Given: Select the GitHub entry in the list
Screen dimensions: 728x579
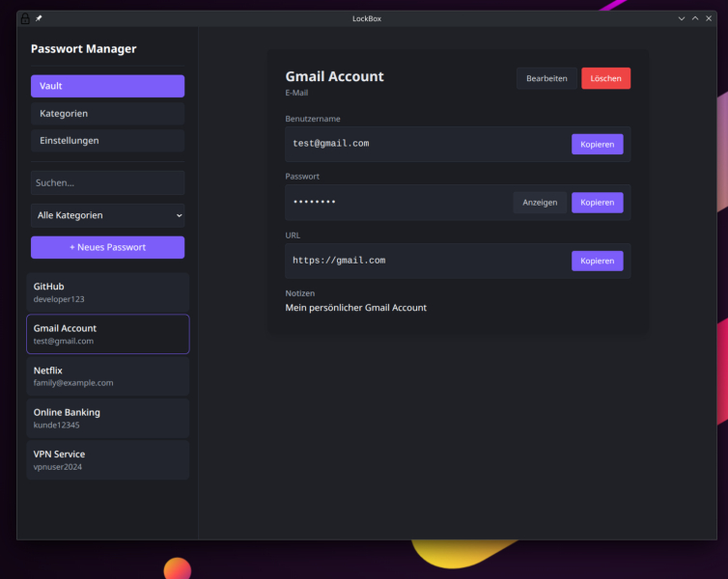Looking at the screenshot, I should 107,292.
